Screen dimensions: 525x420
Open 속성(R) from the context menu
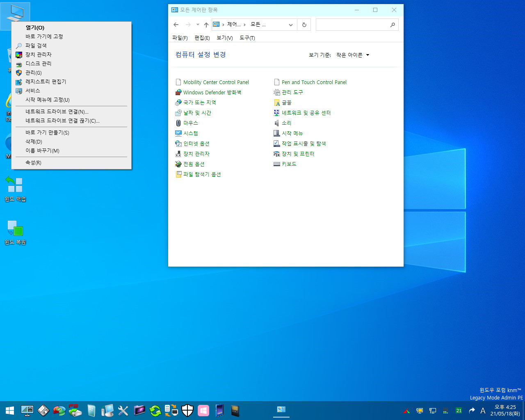tap(71, 163)
